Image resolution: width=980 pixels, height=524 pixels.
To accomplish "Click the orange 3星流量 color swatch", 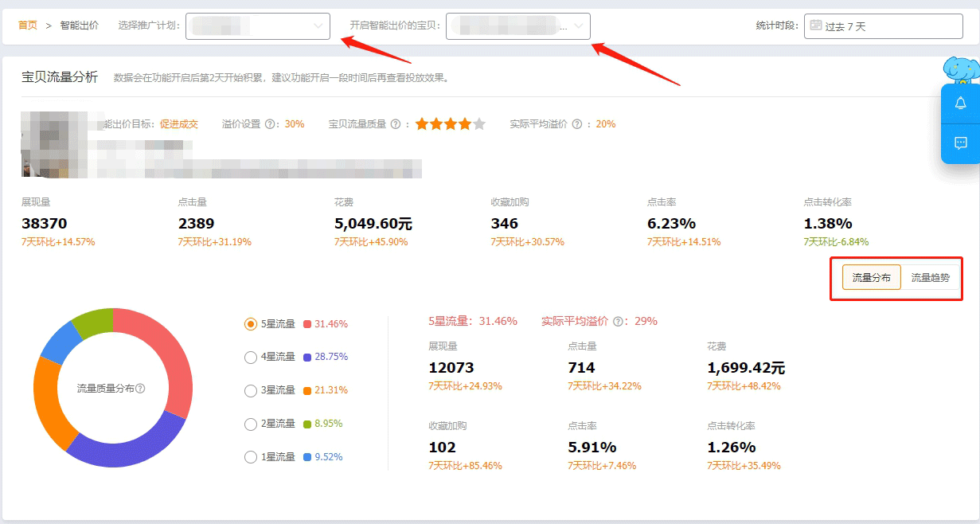I will click(307, 390).
